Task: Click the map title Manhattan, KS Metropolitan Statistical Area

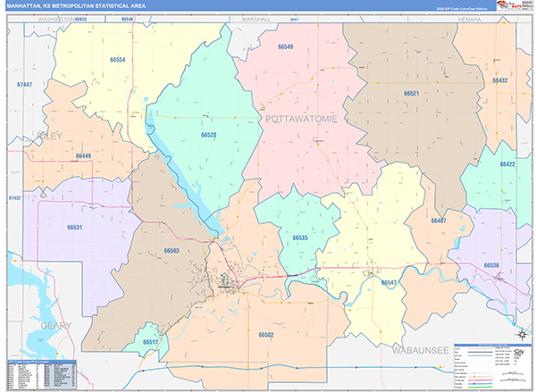Action: click(x=76, y=6)
